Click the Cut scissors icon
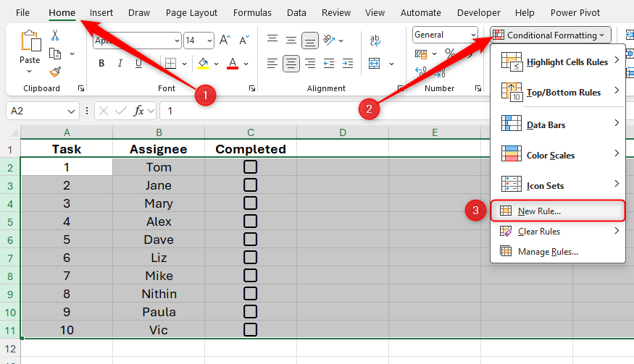 coord(55,36)
